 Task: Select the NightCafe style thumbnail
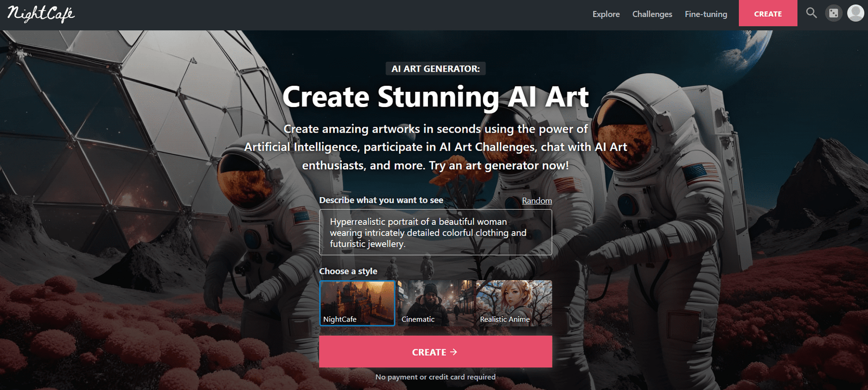(x=357, y=303)
